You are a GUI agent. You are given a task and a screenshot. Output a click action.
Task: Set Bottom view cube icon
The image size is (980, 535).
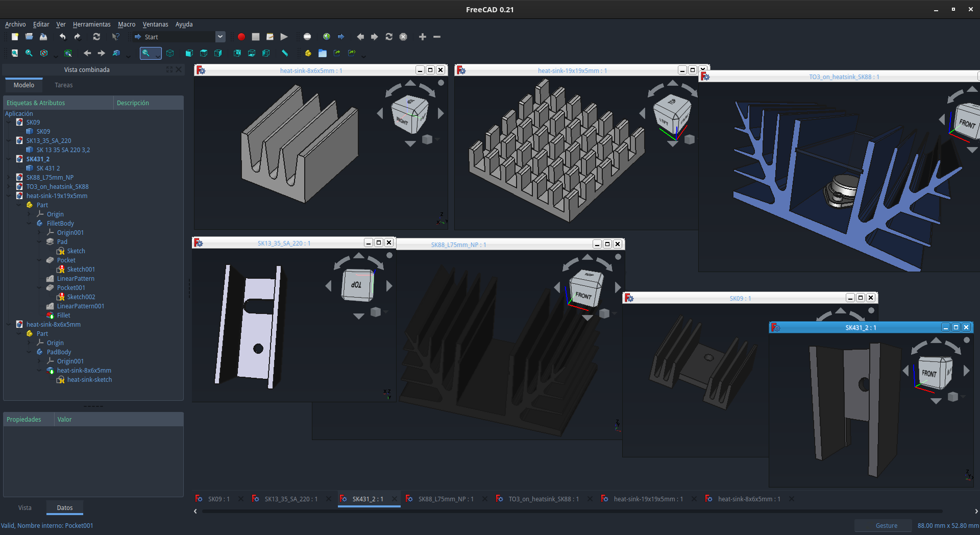(x=252, y=53)
